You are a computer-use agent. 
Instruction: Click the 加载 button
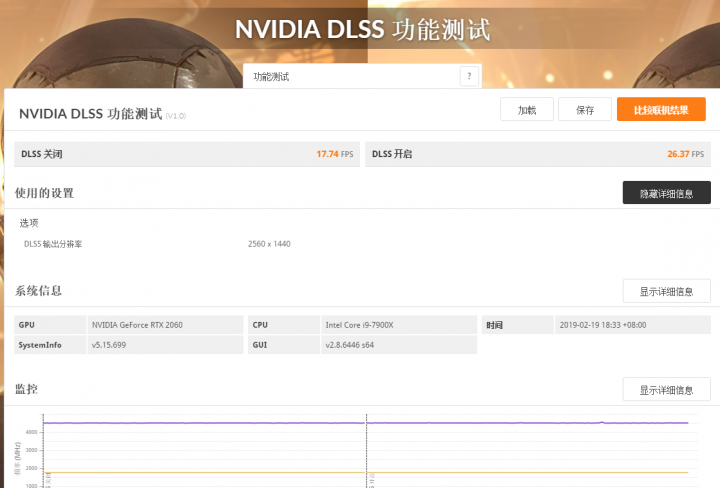coord(527,110)
